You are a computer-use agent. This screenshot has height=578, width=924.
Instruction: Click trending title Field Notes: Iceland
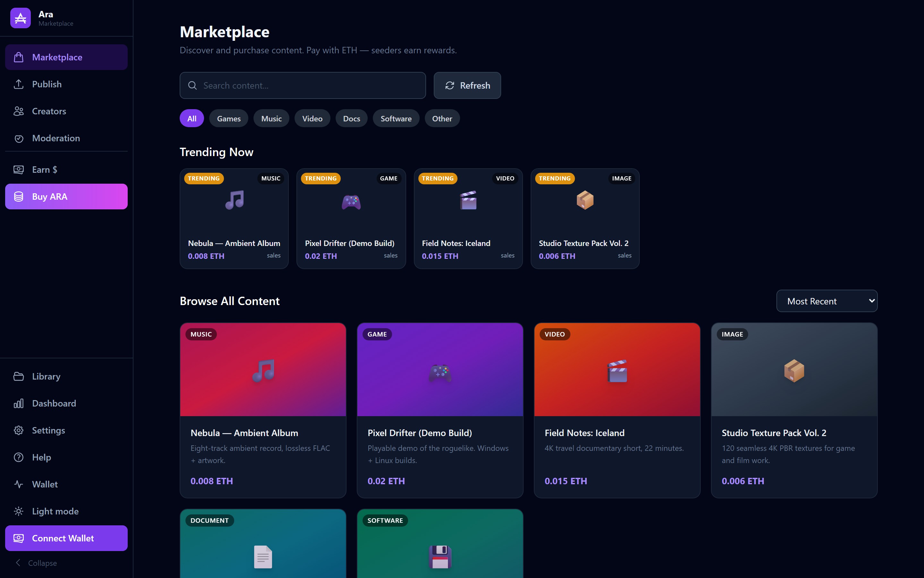pyautogui.click(x=456, y=243)
